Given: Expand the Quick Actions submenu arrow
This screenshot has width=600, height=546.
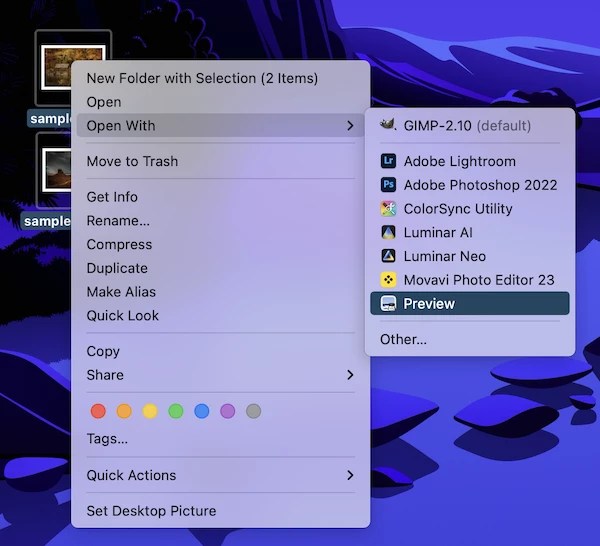Looking at the screenshot, I should click(350, 475).
